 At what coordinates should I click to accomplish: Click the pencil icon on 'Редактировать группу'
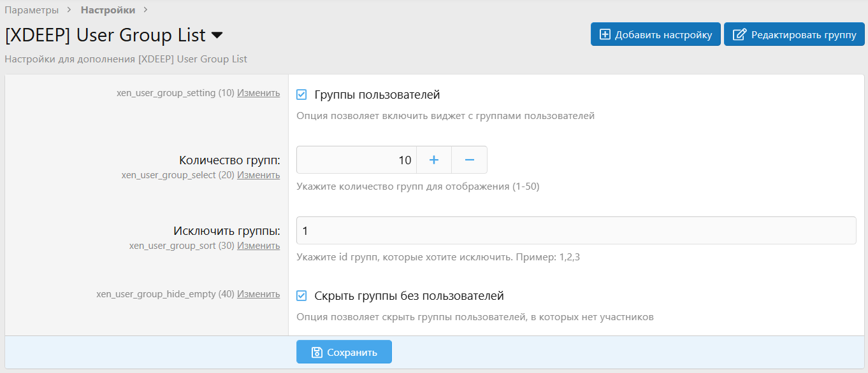(740, 34)
